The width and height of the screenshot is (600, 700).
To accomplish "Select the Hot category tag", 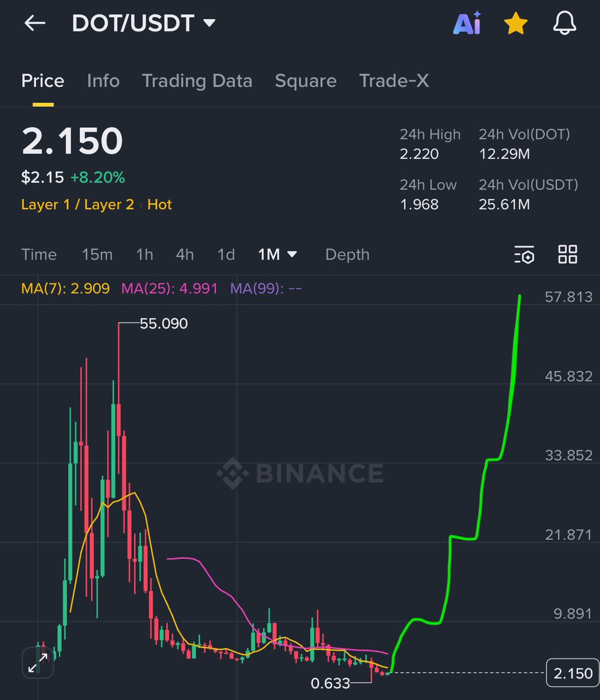I will pyautogui.click(x=159, y=205).
